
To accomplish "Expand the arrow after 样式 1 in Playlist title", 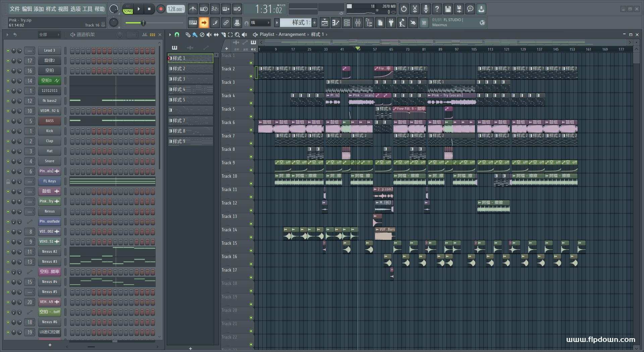I will point(327,35).
